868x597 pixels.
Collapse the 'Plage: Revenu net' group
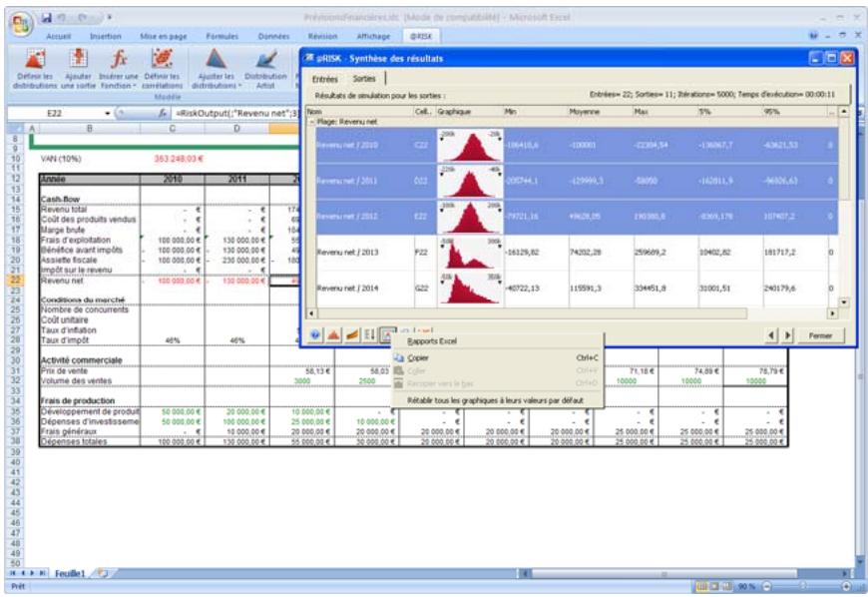[x=309, y=121]
